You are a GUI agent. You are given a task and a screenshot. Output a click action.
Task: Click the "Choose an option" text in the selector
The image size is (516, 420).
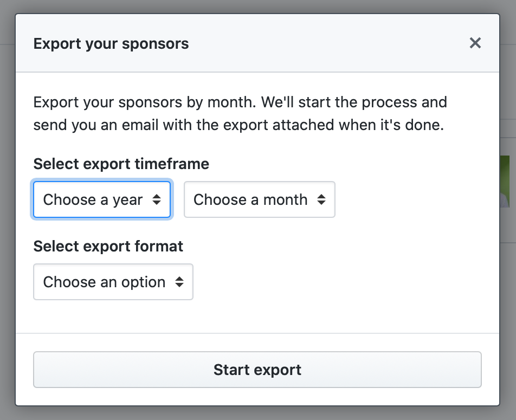(x=104, y=282)
